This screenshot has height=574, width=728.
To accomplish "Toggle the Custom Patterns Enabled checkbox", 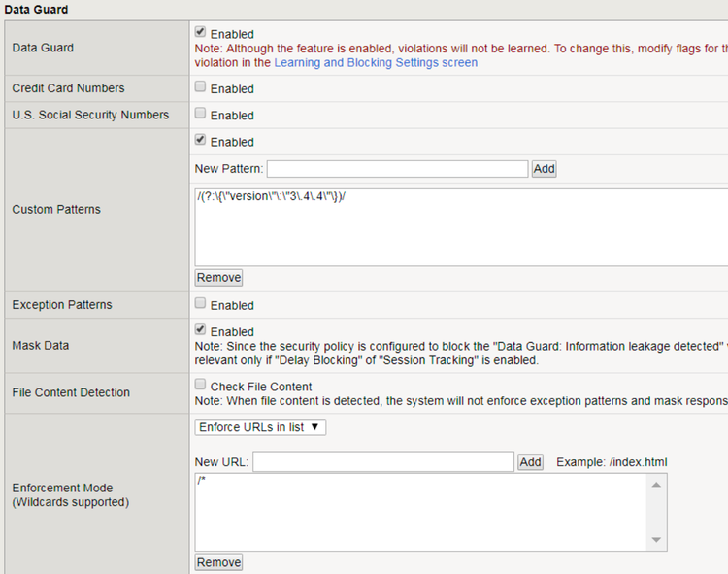I will pos(200,141).
